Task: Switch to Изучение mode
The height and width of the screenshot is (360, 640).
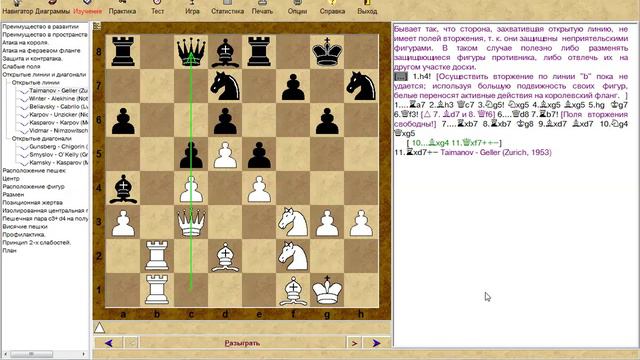Action: [87, 8]
